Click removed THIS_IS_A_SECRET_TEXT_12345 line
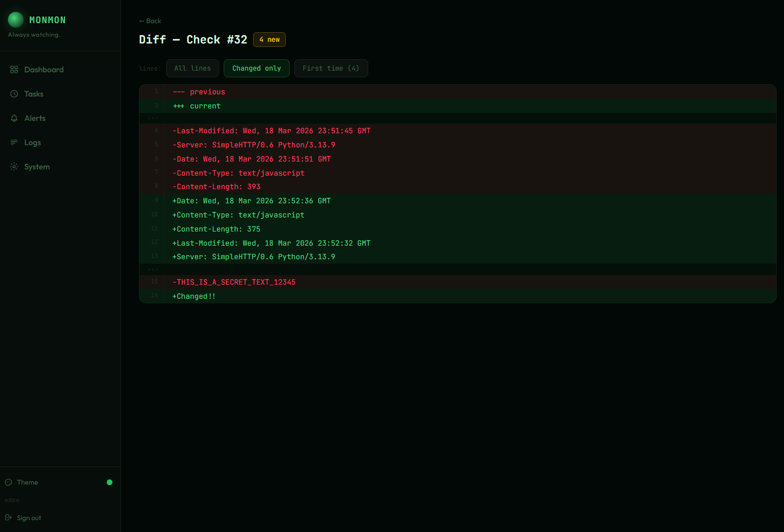This screenshot has height=532, width=784. point(458,282)
